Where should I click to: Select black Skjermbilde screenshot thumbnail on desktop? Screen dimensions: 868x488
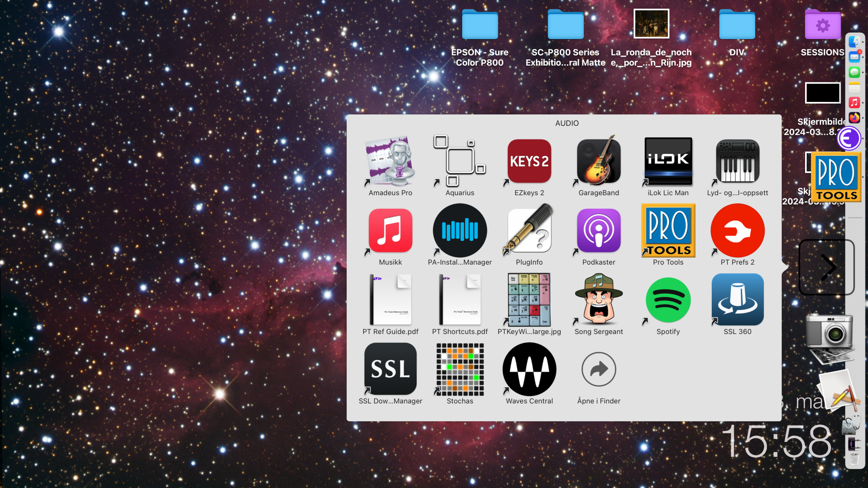click(x=822, y=93)
